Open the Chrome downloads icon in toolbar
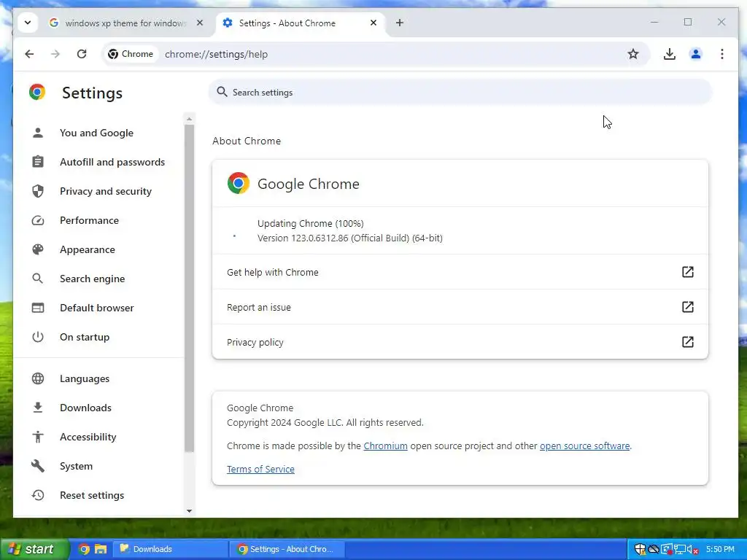Image resolution: width=747 pixels, height=560 pixels. pos(670,54)
